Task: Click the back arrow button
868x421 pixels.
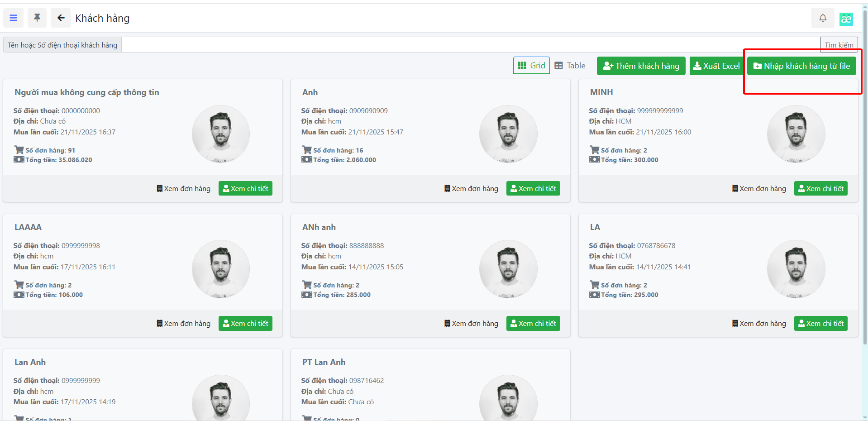Action: [x=61, y=18]
